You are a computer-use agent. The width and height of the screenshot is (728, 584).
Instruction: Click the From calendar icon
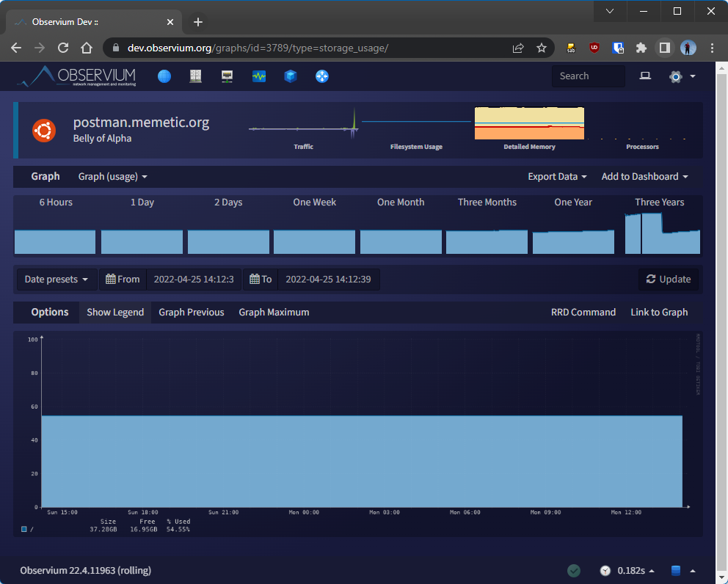pyautogui.click(x=111, y=279)
